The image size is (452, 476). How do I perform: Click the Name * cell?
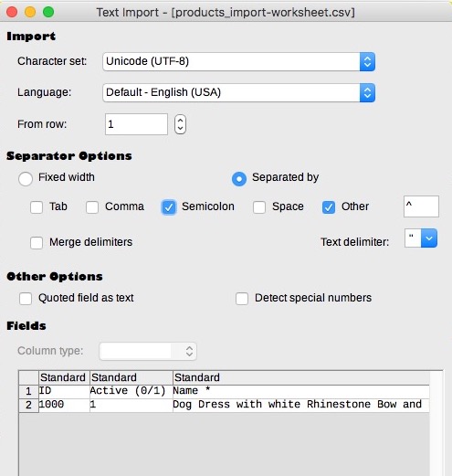click(x=301, y=391)
